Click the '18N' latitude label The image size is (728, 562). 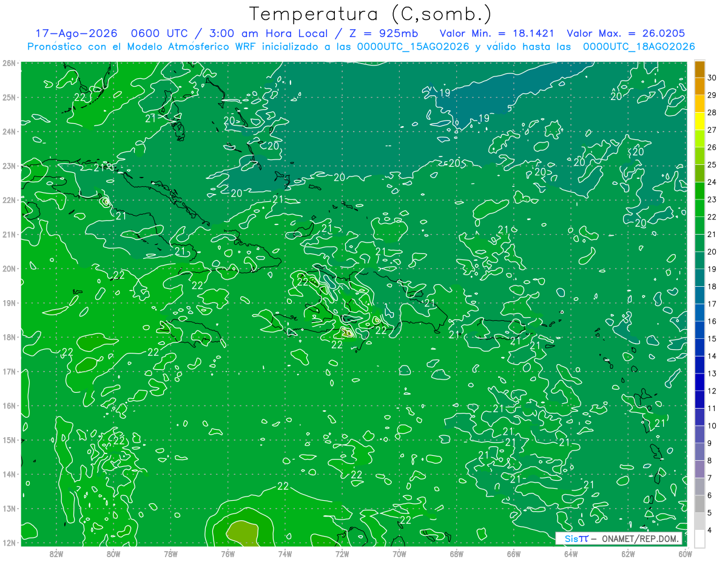pos(8,337)
